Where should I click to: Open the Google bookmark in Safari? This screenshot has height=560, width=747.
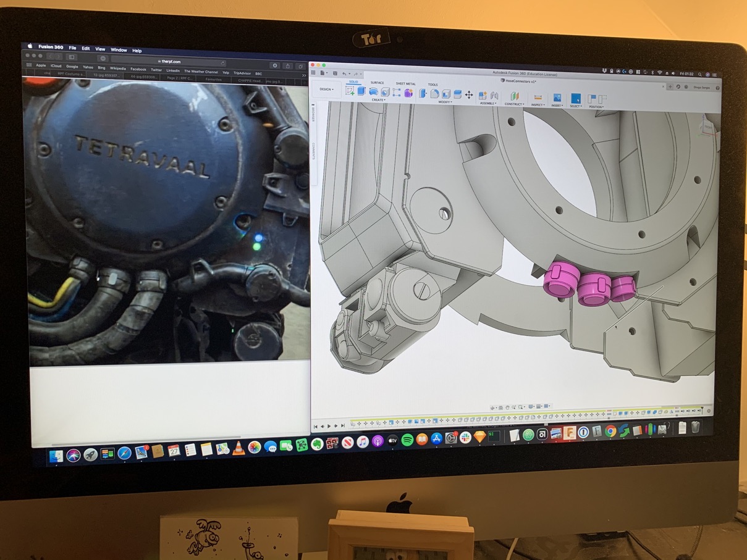pos(72,66)
